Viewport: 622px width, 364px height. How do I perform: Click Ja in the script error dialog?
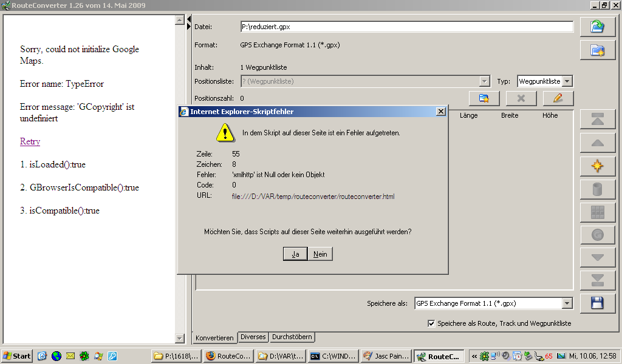click(x=295, y=254)
